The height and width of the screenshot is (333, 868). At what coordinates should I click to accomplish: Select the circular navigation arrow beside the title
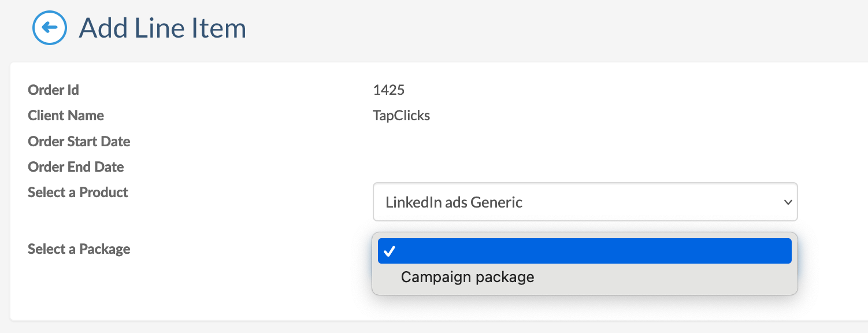click(49, 27)
